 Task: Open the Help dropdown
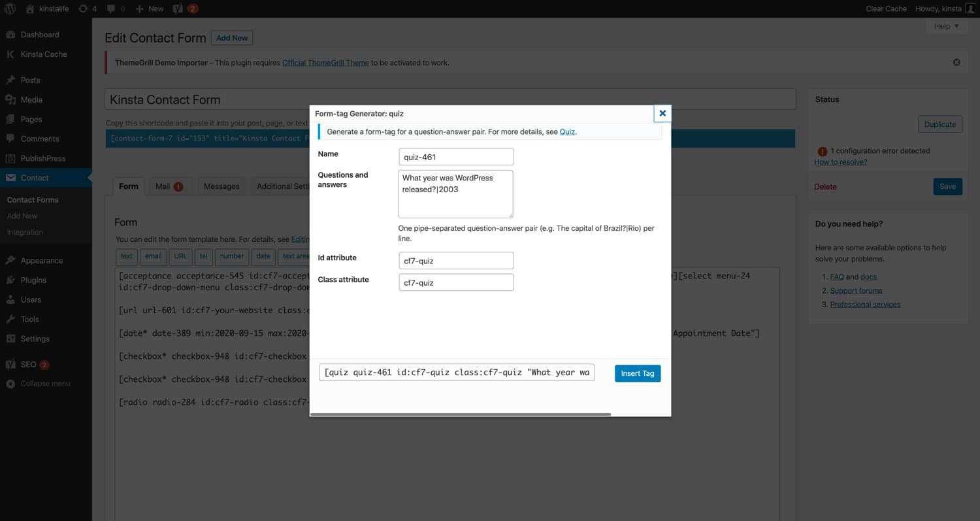pyautogui.click(x=945, y=25)
